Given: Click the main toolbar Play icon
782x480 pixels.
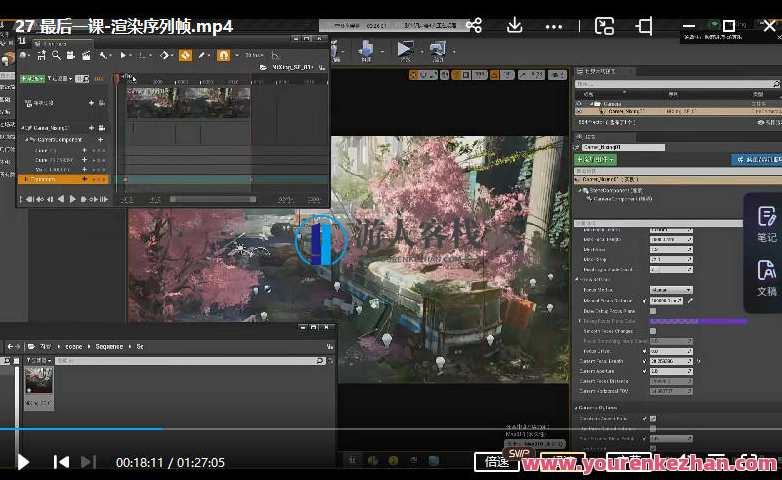Looking at the screenshot, I should [404, 51].
